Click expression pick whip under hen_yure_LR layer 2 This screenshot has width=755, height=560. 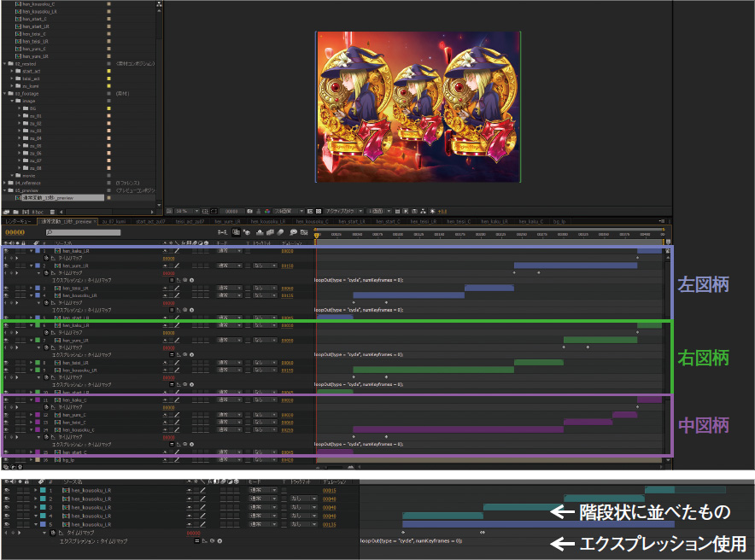click(184, 280)
